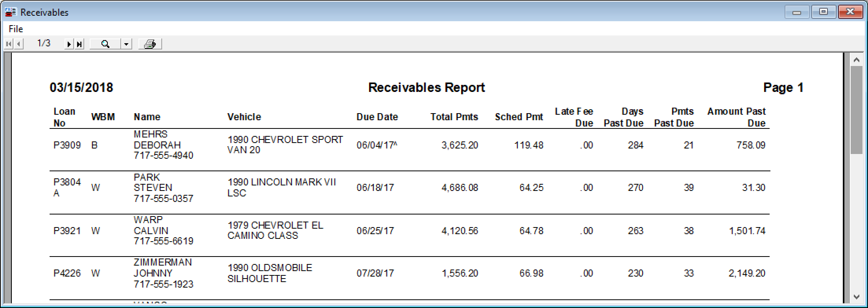Screen dimensions: 868x308
Task: Minimize the Receivables window
Action: pos(797,12)
